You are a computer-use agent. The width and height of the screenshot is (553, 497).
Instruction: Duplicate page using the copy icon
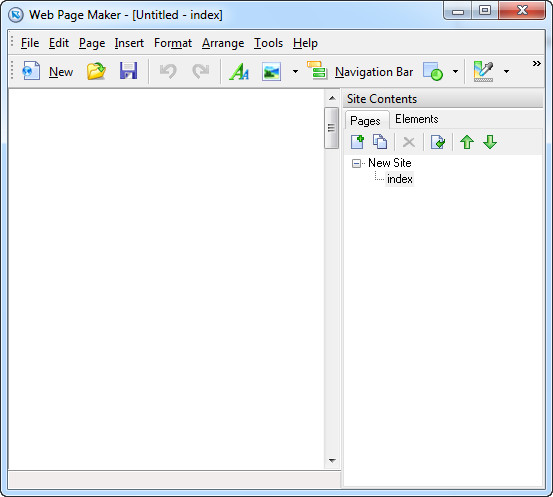click(380, 142)
